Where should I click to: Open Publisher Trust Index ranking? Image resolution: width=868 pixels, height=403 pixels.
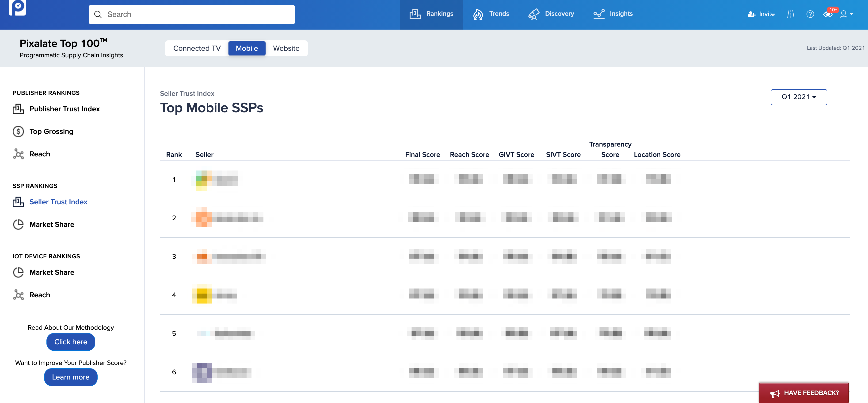click(x=65, y=109)
